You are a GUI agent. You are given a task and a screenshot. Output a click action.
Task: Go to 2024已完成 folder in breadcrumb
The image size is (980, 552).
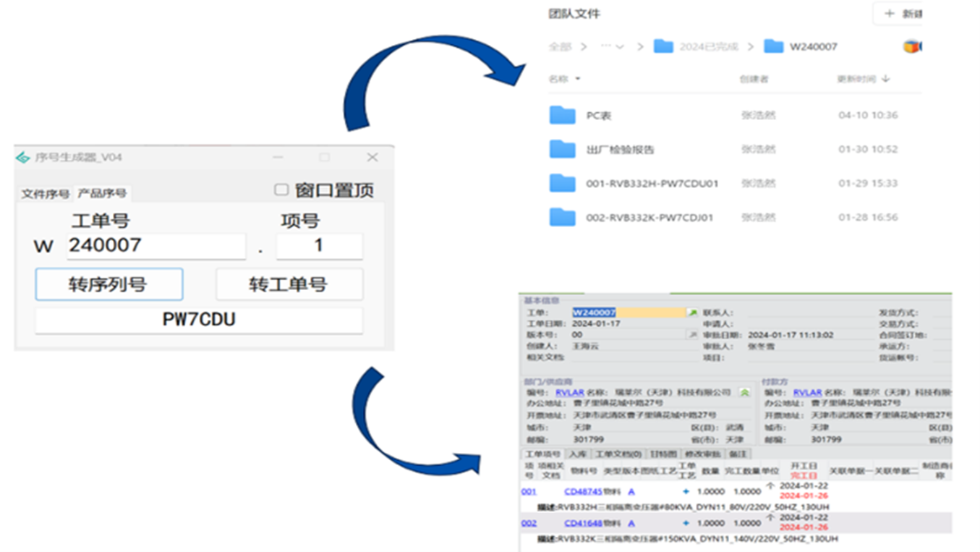pyautogui.click(x=708, y=47)
